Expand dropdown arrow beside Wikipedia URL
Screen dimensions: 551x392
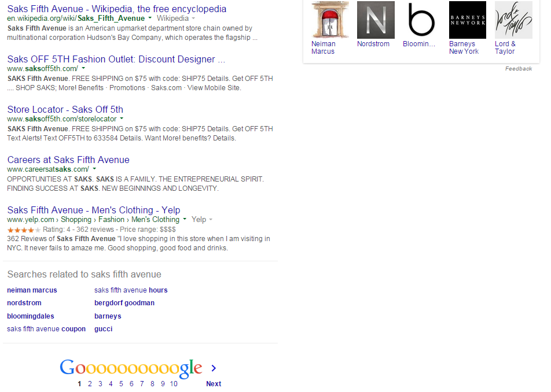coord(150,19)
